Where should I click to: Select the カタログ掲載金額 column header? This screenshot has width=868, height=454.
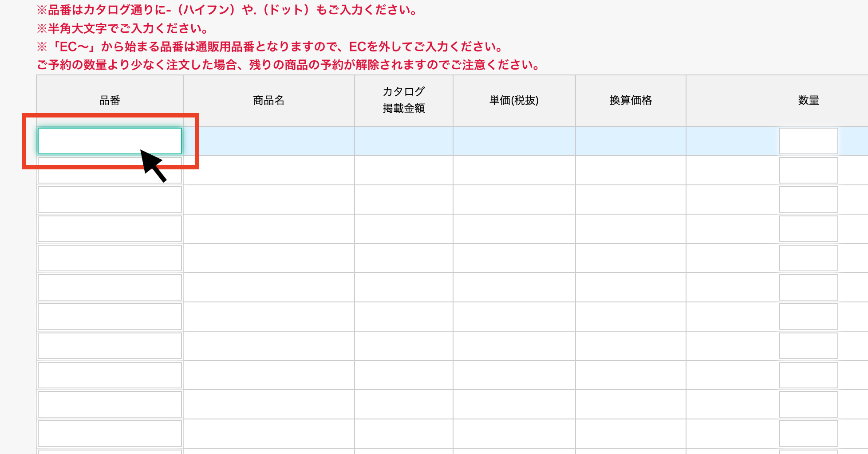pyautogui.click(x=403, y=100)
